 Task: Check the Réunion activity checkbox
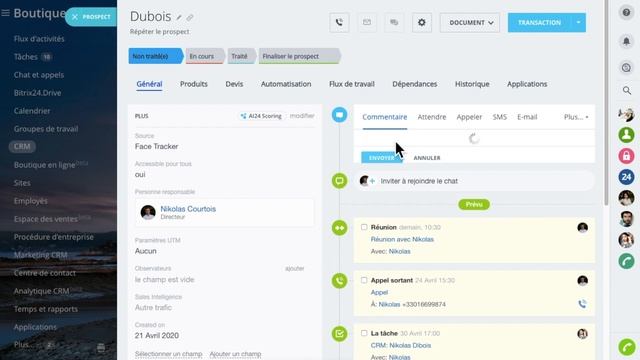click(364, 227)
